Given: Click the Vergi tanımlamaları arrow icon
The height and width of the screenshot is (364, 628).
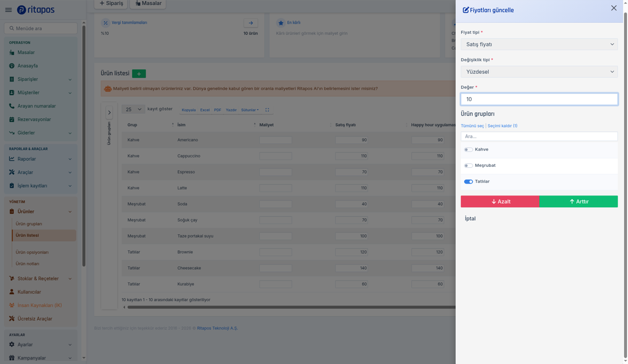Looking at the screenshot, I should [251, 23].
